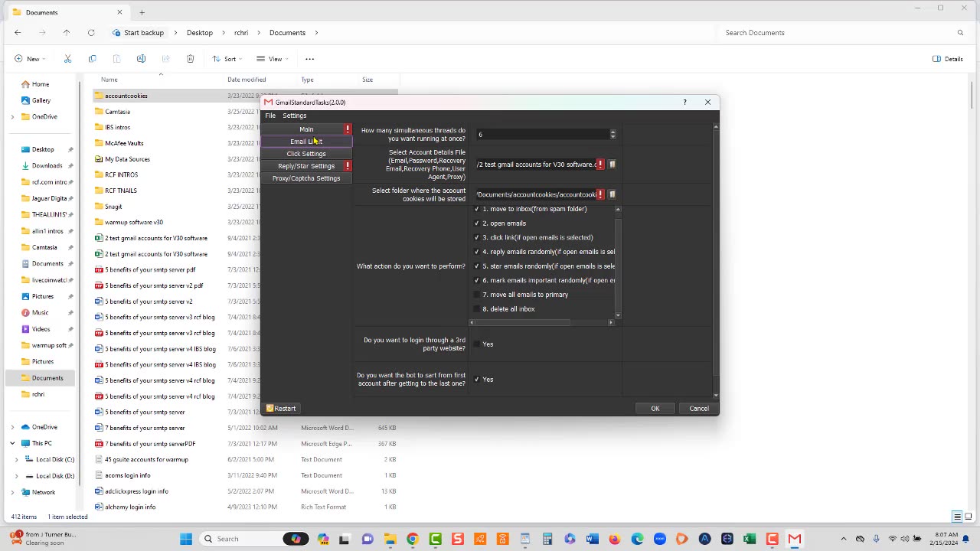Screen dimensions: 980x551
Task: Switch to the Click Settings tab
Action: coord(306,154)
